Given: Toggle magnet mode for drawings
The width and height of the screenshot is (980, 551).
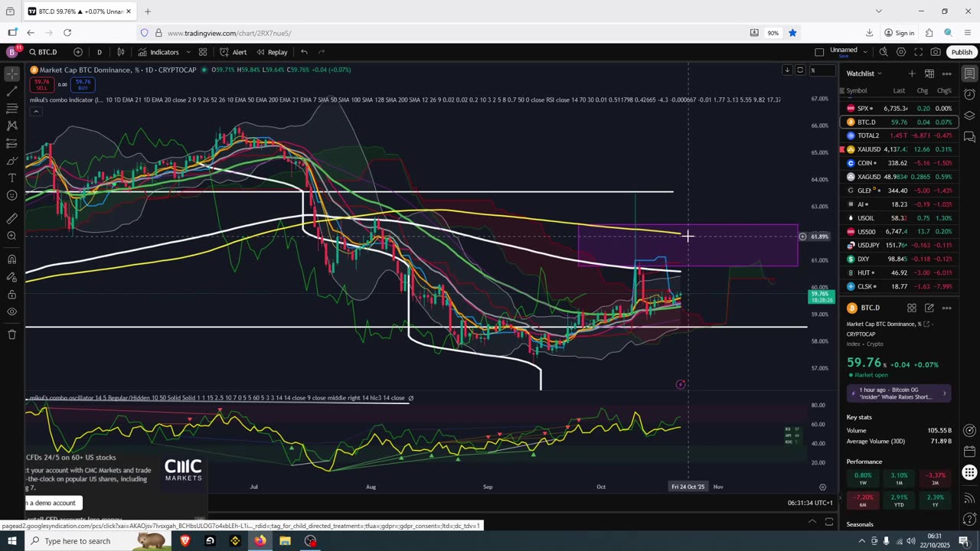Looking at the screenshot, I should click(x=12, y=259).
